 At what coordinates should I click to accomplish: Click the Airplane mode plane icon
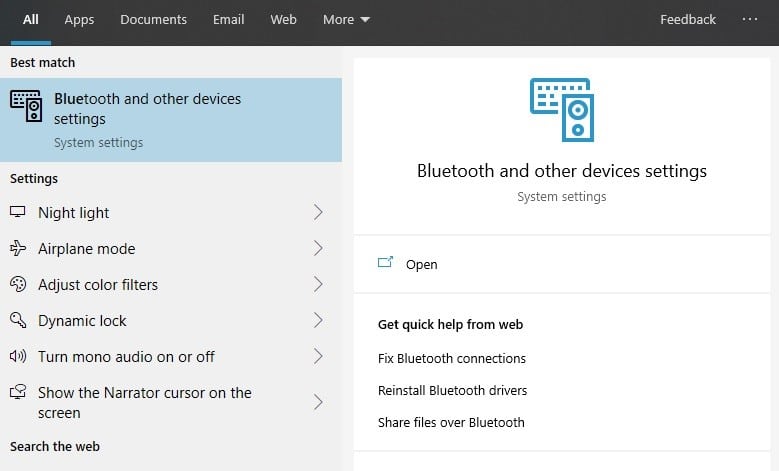(x=18, y=249)
